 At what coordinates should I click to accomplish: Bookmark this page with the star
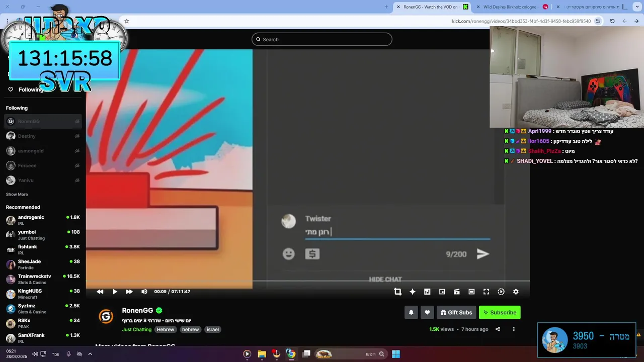pos(127,21)
